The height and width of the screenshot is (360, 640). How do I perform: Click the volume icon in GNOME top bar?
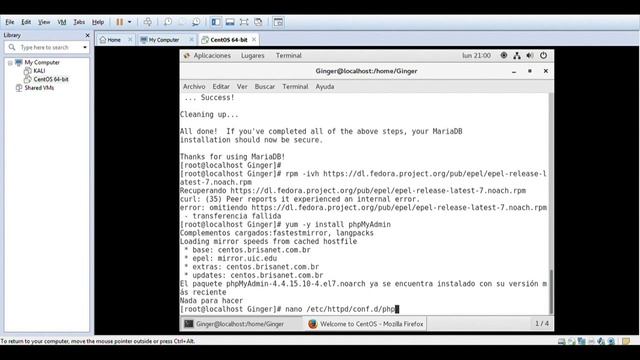click(x=530, y=56)
